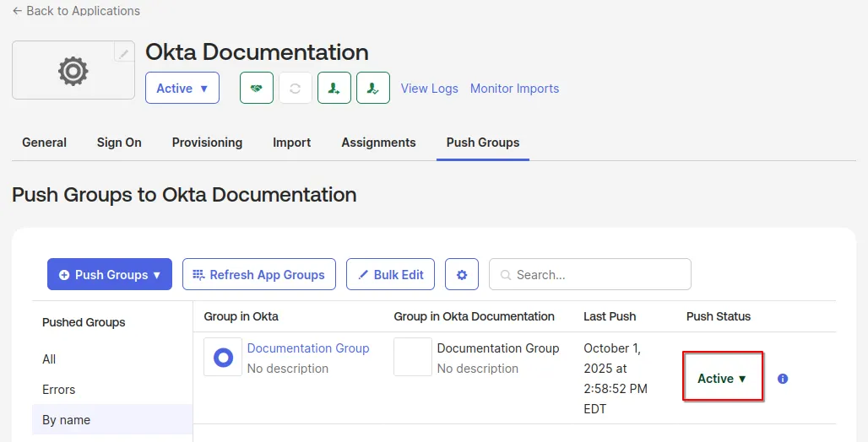868x442 pixels.
Task: Open the Active push status dropdown
Action: (x=722, y=379)
